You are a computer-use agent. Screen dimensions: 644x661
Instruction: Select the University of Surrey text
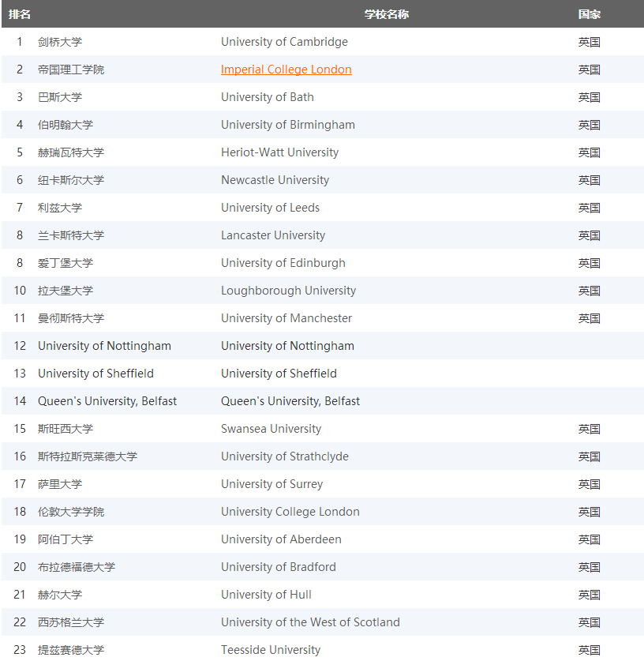(271, 484)
